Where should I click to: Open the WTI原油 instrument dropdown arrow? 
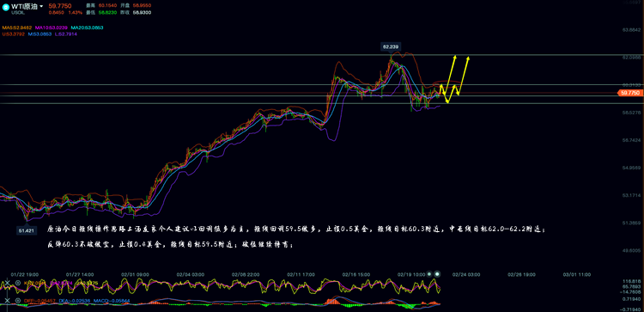(x=41, y=6)
